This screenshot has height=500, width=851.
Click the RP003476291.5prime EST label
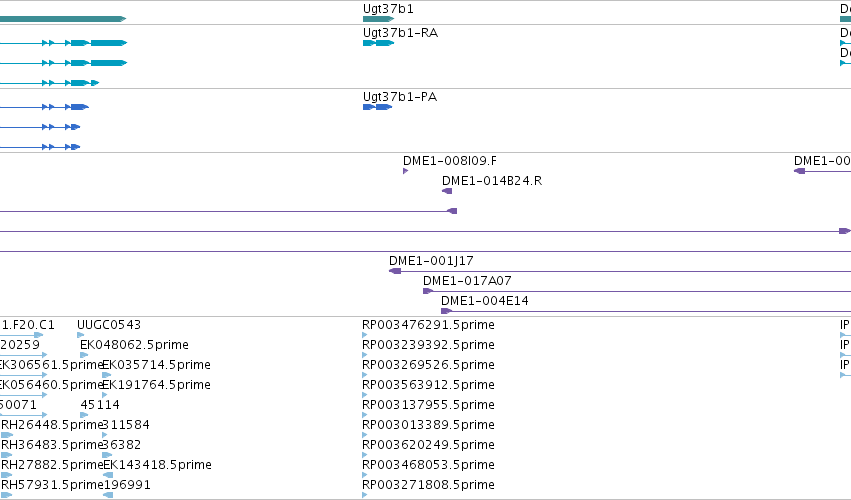click(428, 325)
